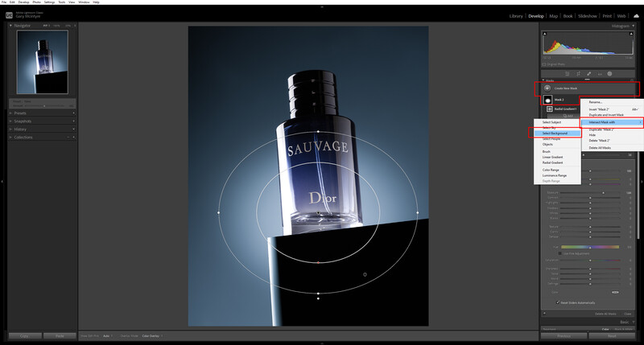Click the Collections minus icon

(68, 138)
